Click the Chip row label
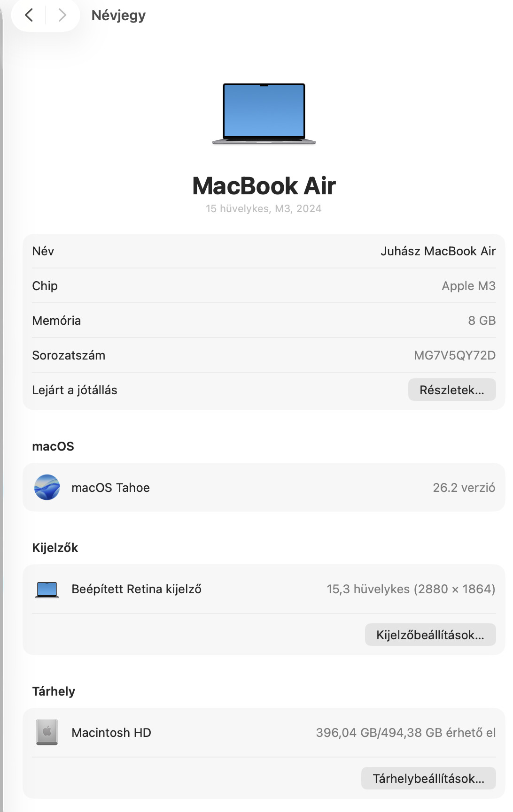The width and height of the screenshot is (513, 812). [45, 286]
